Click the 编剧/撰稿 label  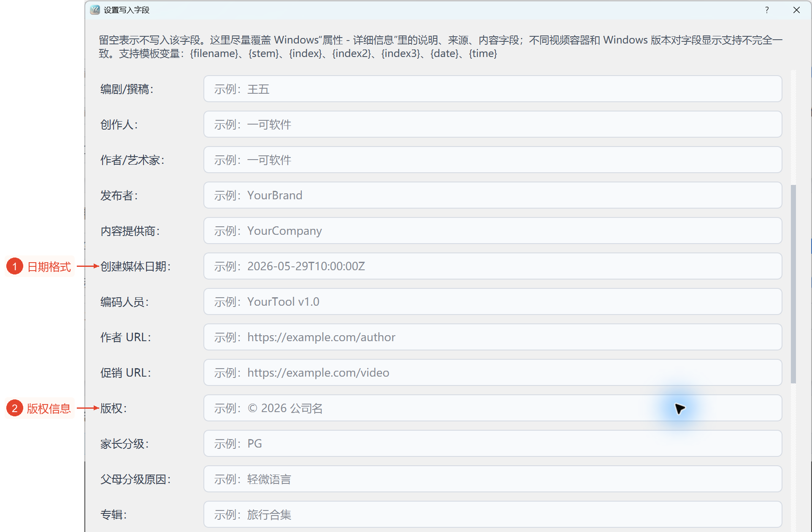127,89
